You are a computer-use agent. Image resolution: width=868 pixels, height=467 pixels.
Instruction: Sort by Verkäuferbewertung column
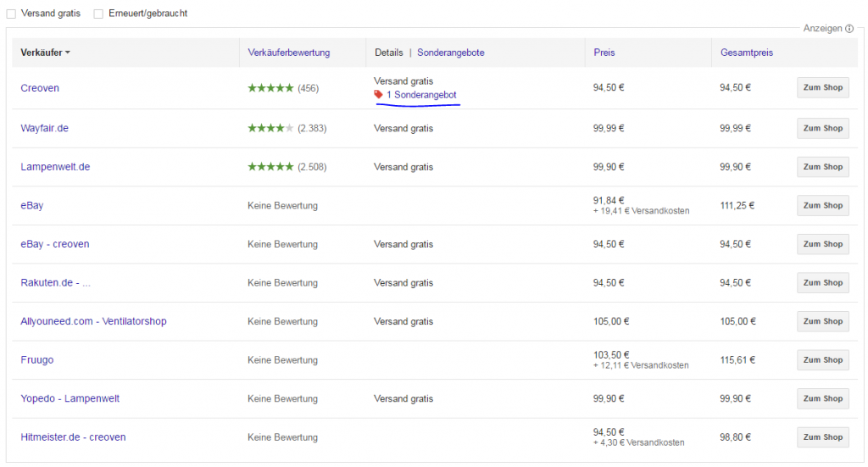[288, 53]
